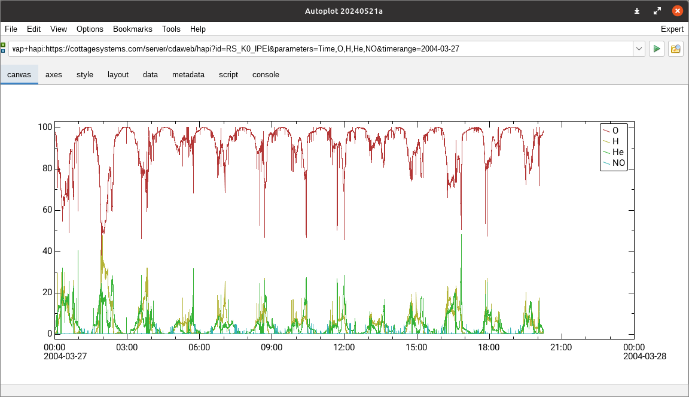Click the 12:00 time axis label
The image size is (689, 397).
[344, 347]
